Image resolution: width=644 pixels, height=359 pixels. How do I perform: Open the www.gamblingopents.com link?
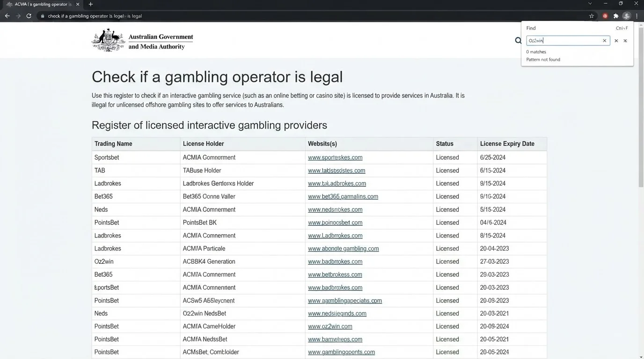tap(341, 352)
